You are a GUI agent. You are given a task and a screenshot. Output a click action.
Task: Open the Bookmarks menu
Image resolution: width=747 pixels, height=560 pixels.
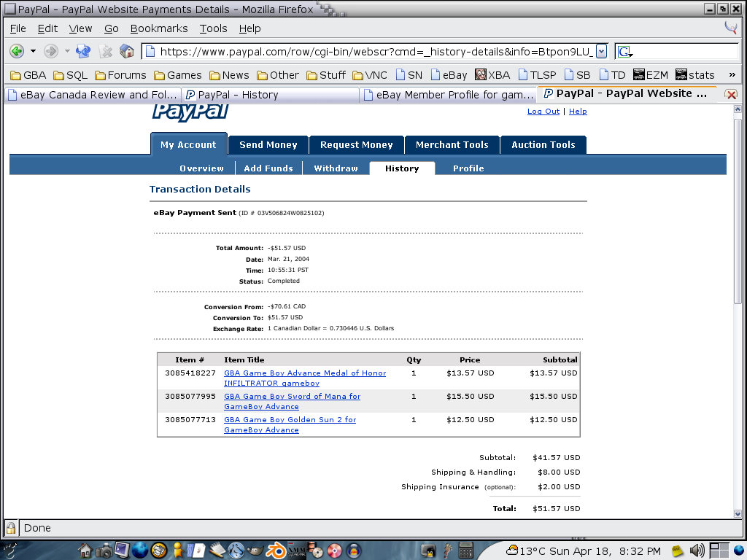click(159, 28)
